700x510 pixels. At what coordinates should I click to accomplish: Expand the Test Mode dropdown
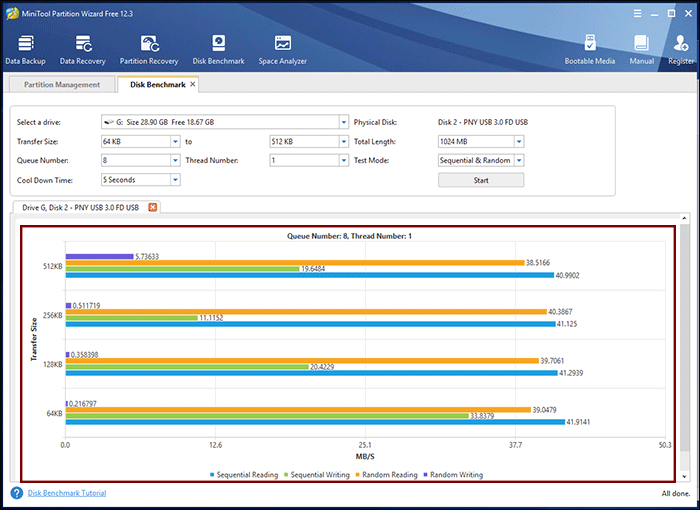519,160
